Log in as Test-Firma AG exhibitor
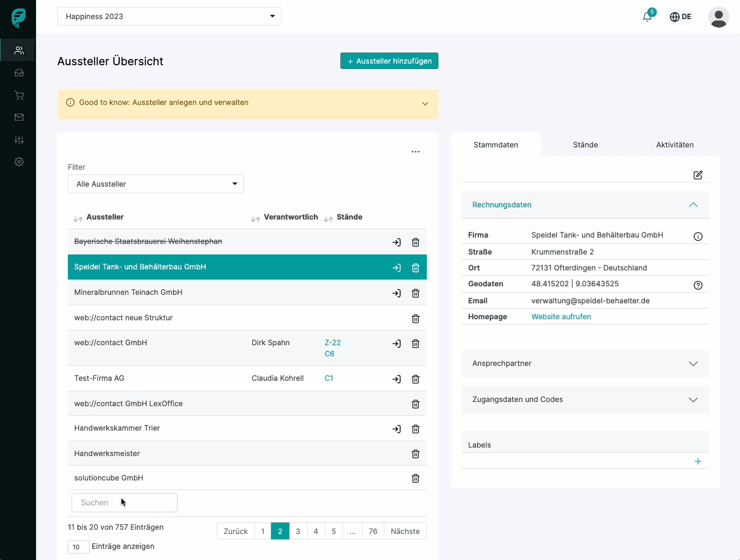740x560 pixels. (x=397, y=379)
